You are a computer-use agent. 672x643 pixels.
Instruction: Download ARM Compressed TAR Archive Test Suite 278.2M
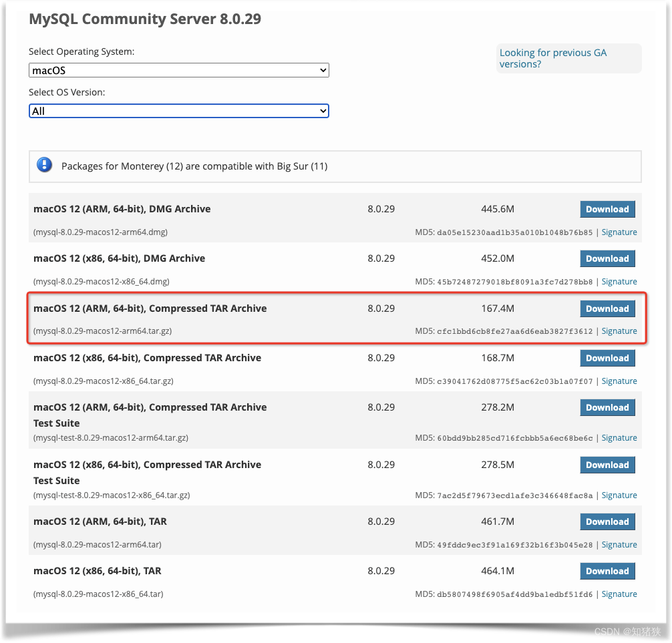point(607,407)
